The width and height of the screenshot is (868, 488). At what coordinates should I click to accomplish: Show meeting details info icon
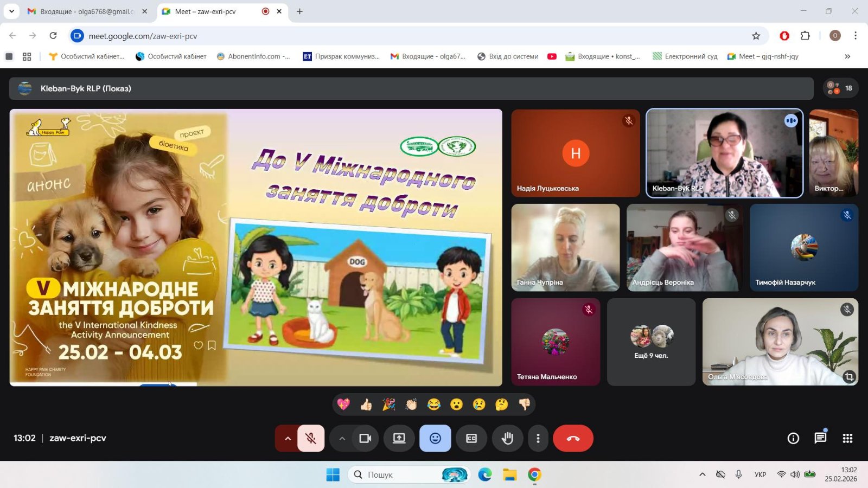coord(793,438)
